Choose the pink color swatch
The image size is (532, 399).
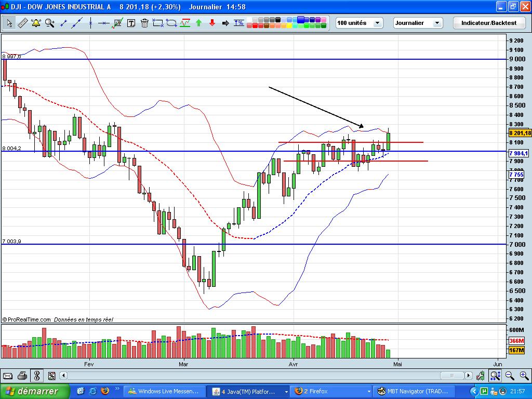[324, 19]
